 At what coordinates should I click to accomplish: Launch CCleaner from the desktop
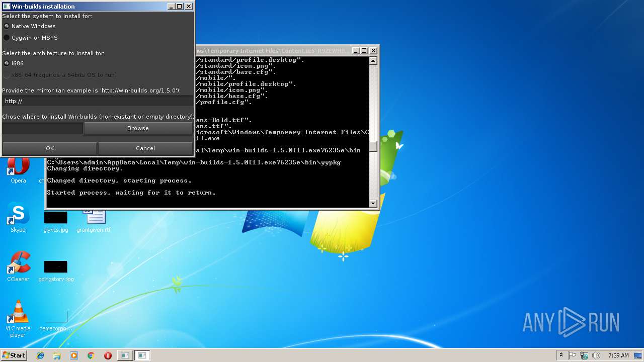[18, 266]
